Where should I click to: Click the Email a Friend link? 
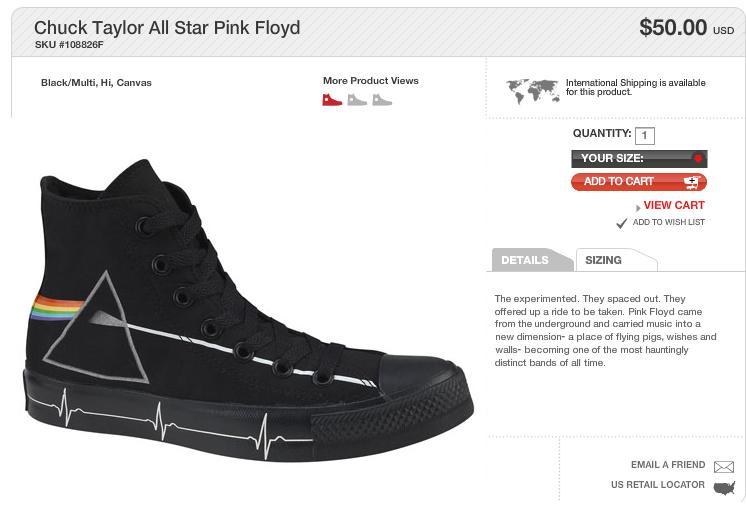(x=668, y=465)
